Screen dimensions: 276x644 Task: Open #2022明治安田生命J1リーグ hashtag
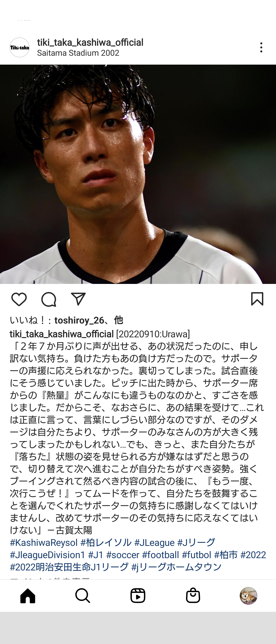click(69, 567)
